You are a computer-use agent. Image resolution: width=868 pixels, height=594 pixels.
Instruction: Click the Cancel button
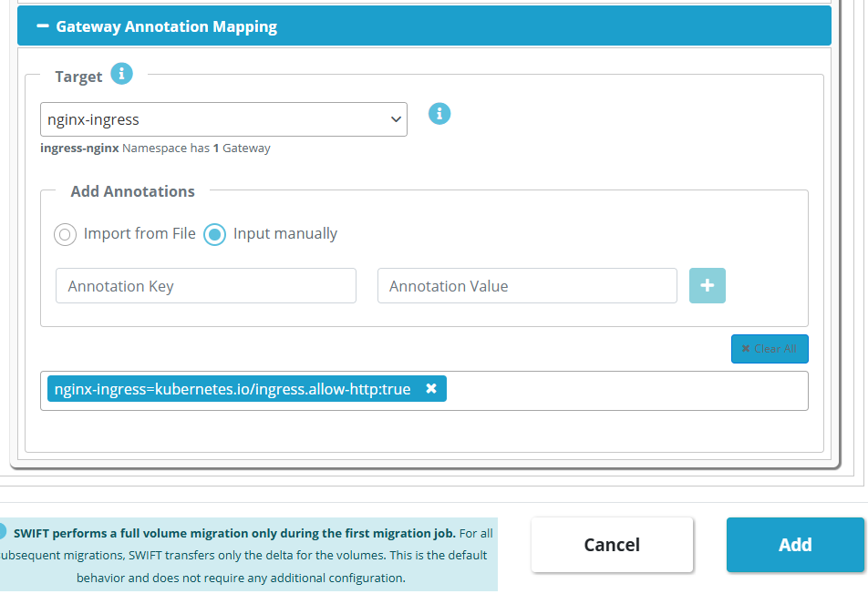click(612, 545)
